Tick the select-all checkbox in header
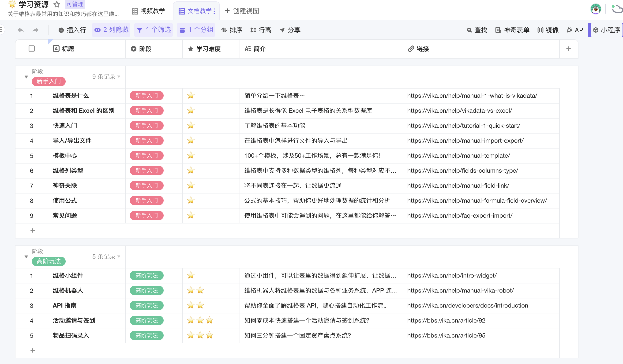623x364 pixels. tap(32, 48)
